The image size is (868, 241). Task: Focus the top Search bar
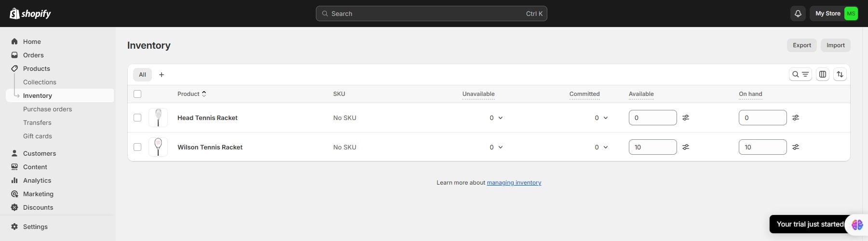[432, 13]
